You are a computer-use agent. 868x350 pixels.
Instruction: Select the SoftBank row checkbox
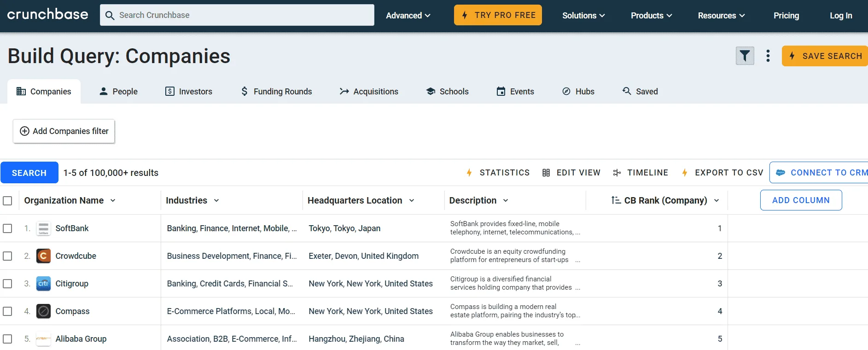click(7, 228)
